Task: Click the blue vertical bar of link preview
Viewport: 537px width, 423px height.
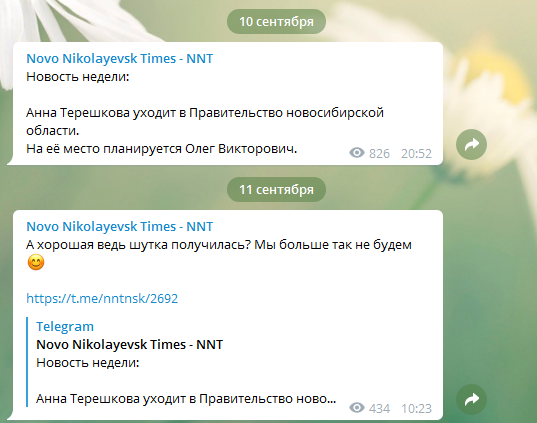Action: click(27, 362)
